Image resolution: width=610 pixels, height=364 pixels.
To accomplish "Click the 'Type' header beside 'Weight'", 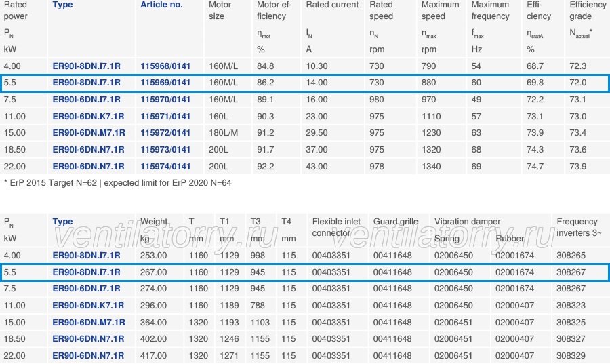I will pos(62,221).
